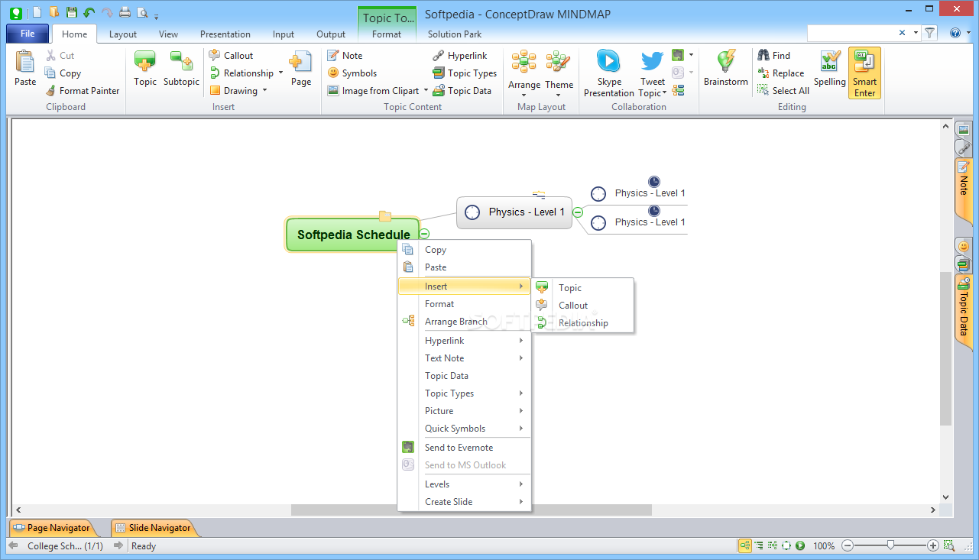
Task: Click in the ribbon search field
Action: (852, 33)
